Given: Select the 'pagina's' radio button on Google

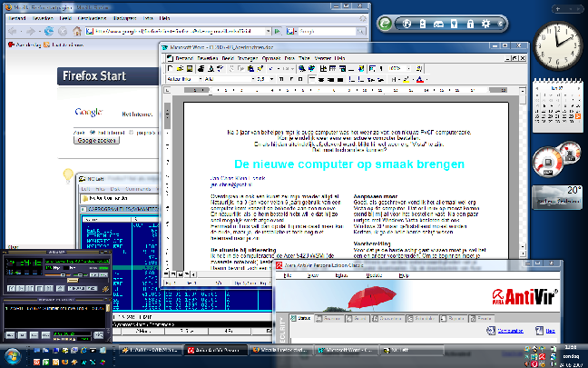Looking at the screenshot, I should point(131,132).
